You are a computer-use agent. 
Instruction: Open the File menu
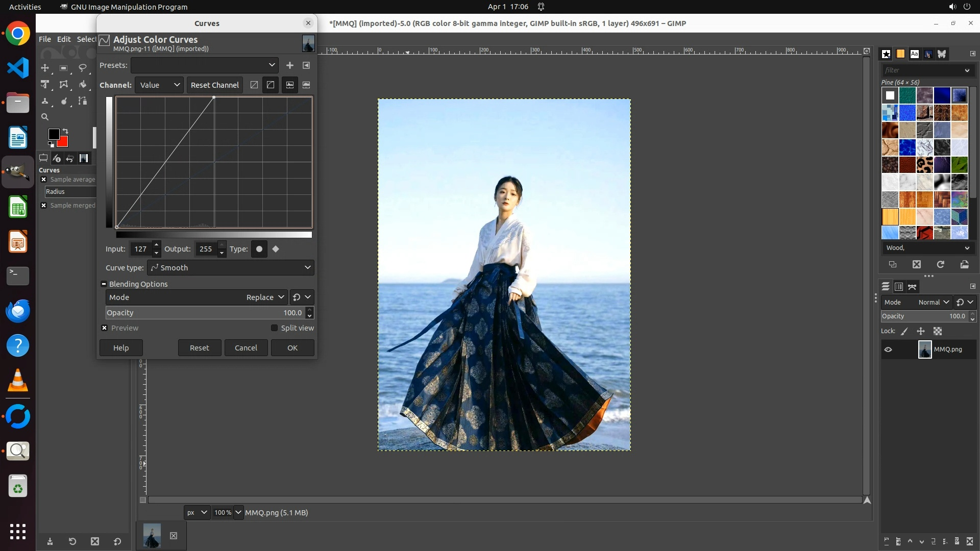[x=45, y=39]
